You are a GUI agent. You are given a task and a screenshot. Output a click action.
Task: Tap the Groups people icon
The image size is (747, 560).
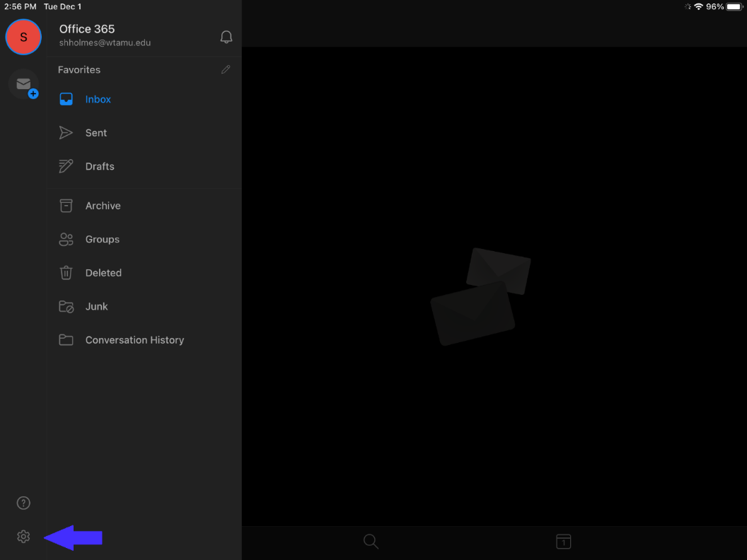click(66, 239)
